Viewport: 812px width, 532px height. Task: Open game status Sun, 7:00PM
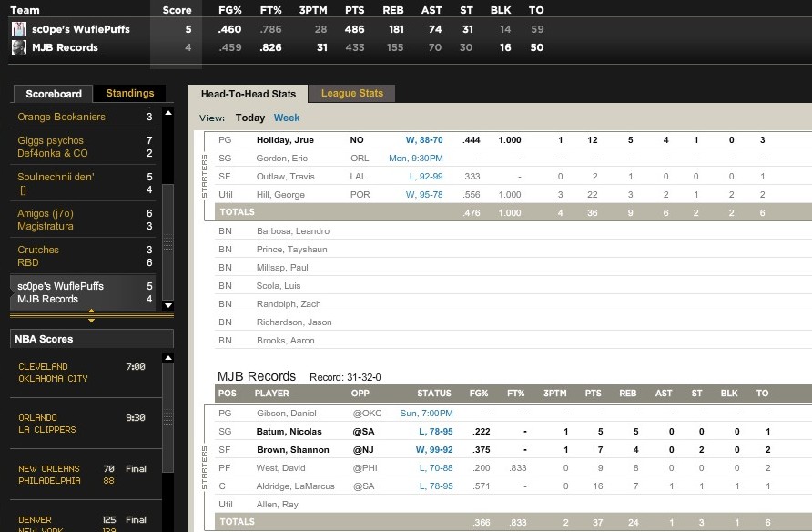(x=426, y=414)
